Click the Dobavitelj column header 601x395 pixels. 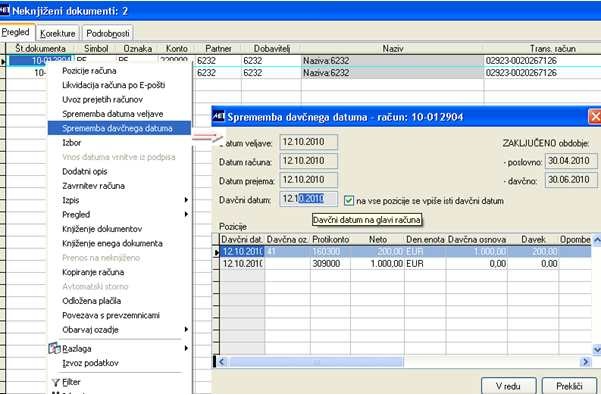[x=272, y=49]
